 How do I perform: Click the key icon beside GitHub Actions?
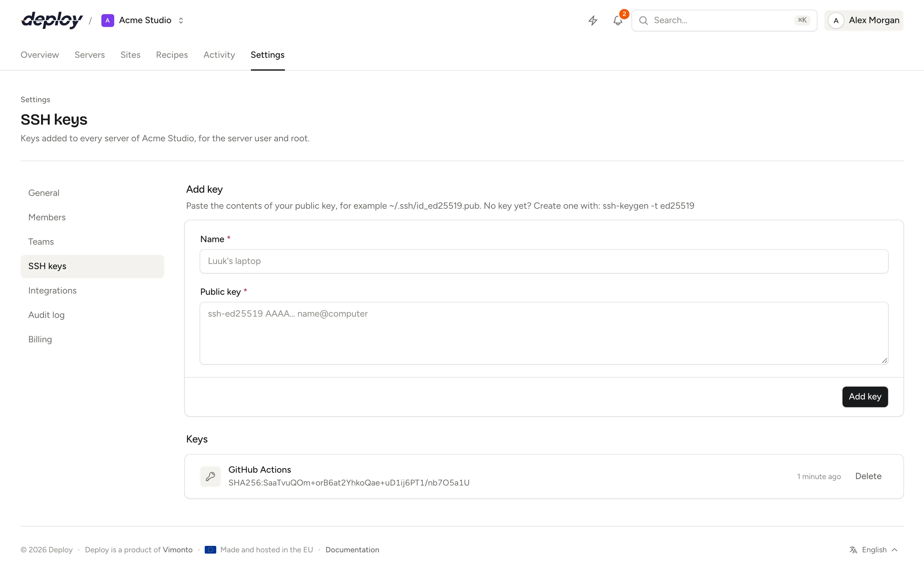click(x=210, y=476)
